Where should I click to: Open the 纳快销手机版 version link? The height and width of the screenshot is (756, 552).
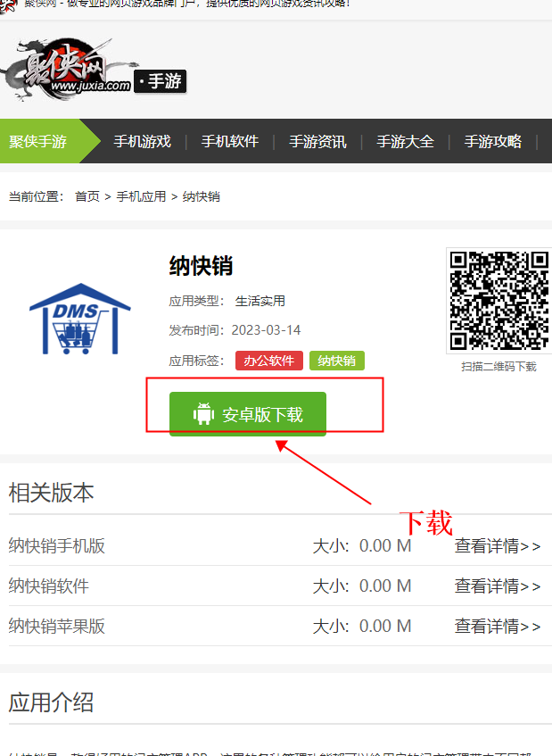pos(57,545)
